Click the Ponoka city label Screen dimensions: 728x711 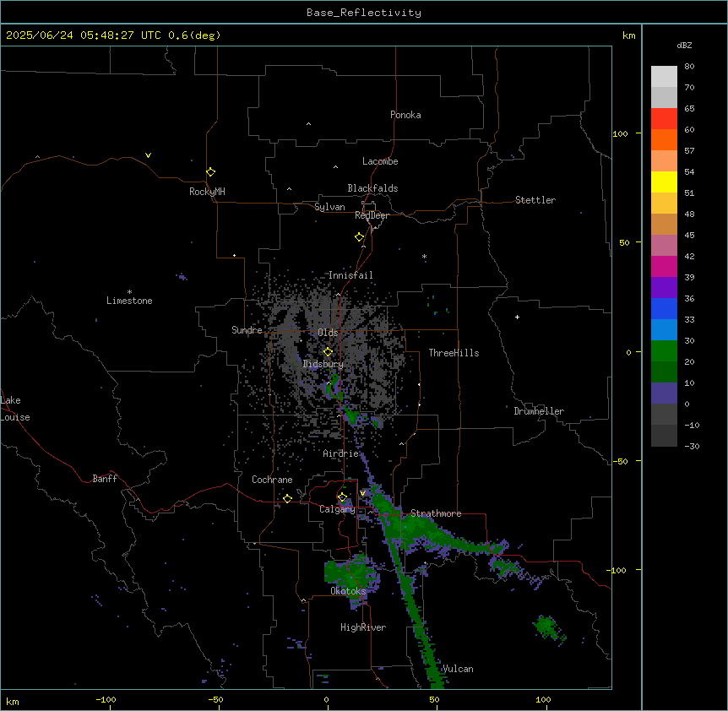[x=405, y=115]
